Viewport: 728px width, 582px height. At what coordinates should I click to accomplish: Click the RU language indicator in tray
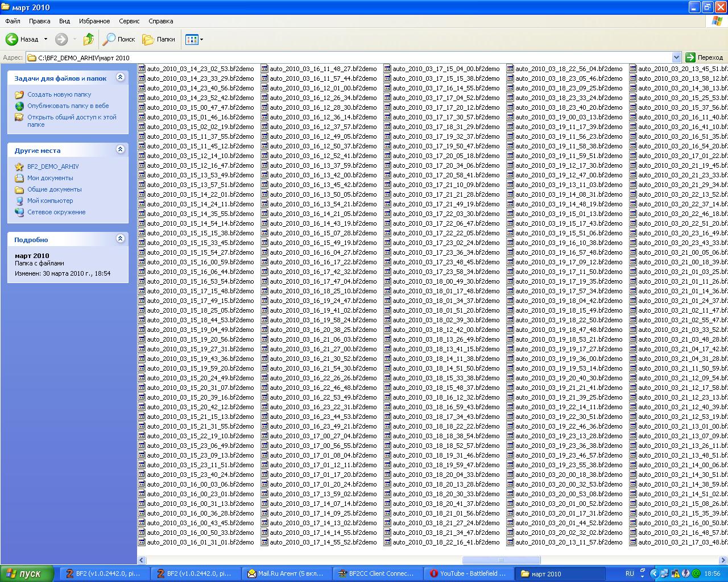tap(630, 574)
